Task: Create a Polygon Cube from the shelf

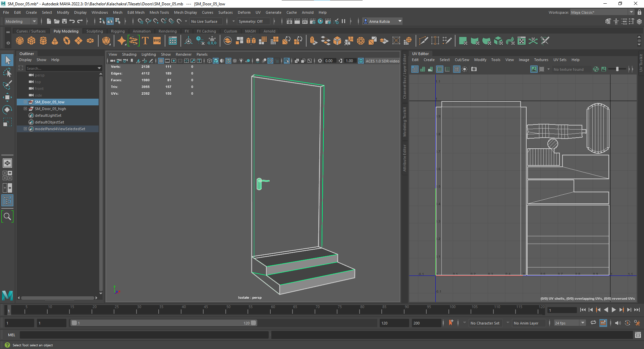Action: [32, 41]
